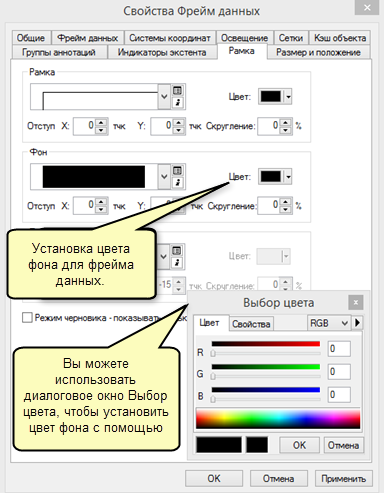Viewport: 384px width, 493px height.
Task: Click the large black preview swatch in Выбор цвета
Action: coord(219,445)
